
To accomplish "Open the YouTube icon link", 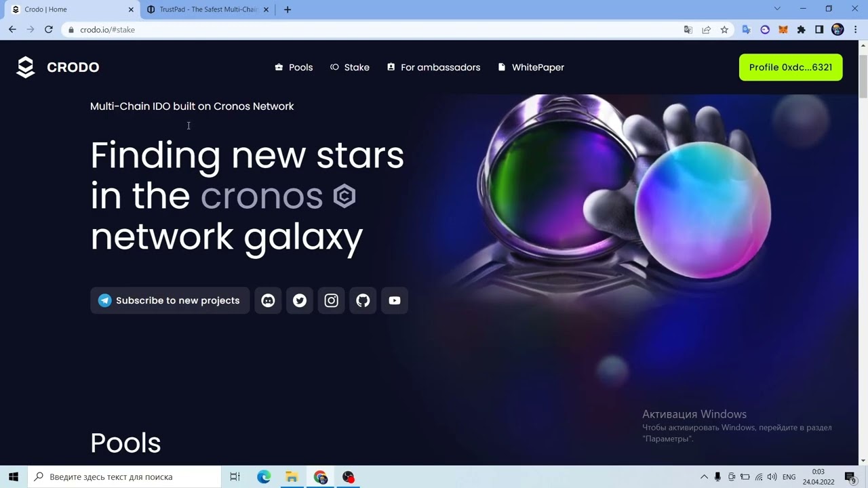I will pos(395,300).
